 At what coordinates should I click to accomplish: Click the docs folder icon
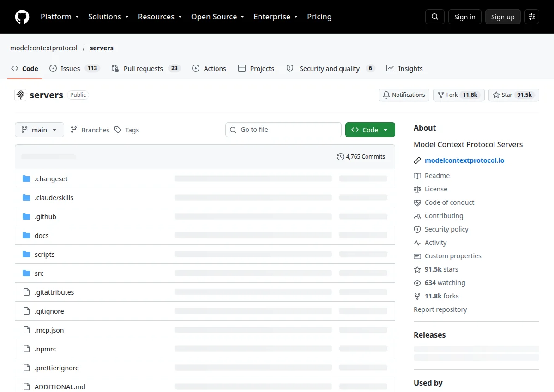tap(26, 236)
